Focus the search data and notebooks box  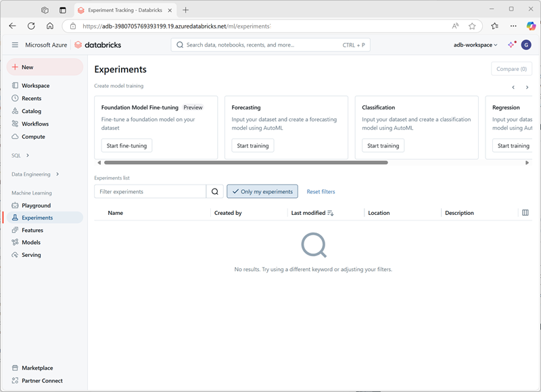pos(270,45)
